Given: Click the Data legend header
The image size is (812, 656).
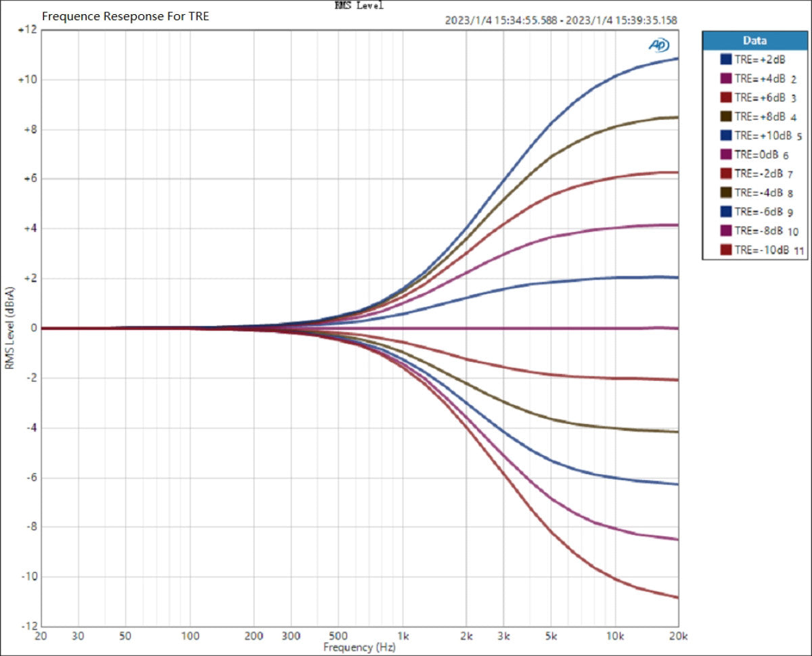Looking at the screenshot, I should (754, 41).
